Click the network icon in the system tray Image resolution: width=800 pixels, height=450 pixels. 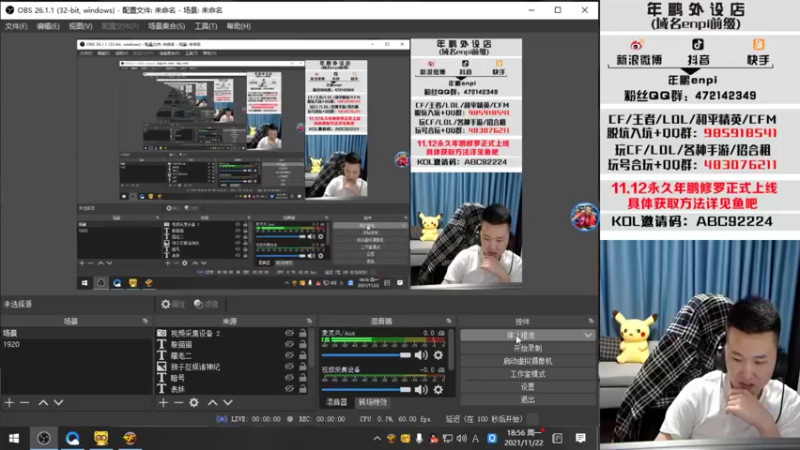click(447, 438)
